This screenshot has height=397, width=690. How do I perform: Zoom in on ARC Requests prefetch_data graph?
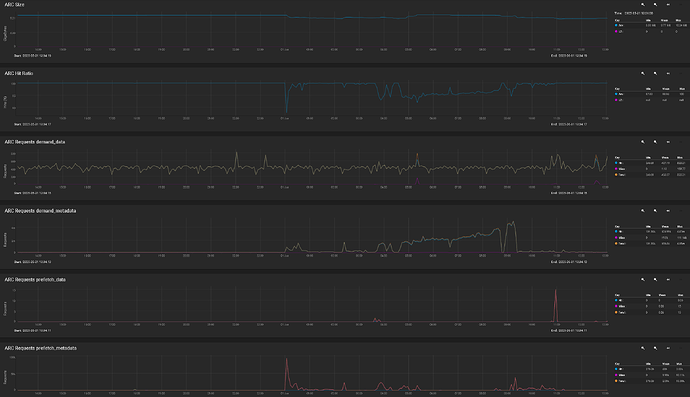pyautogui.click(x=643, y=279)
